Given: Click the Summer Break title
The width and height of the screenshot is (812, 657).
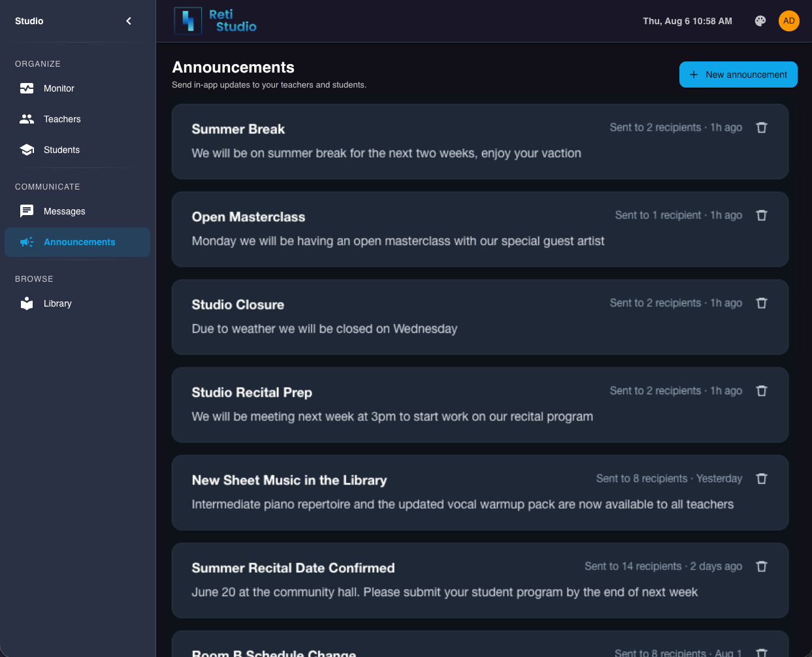Looking at the screenshot, I should pyautogui.click(x=238, y=129).
